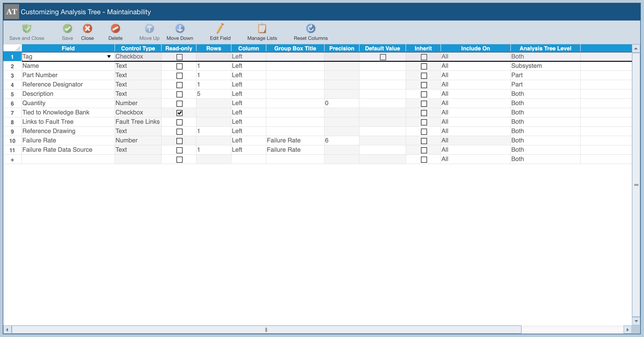Select row 5 Description field cell
The width and height of the screenshot is (644, 337).
68,94
